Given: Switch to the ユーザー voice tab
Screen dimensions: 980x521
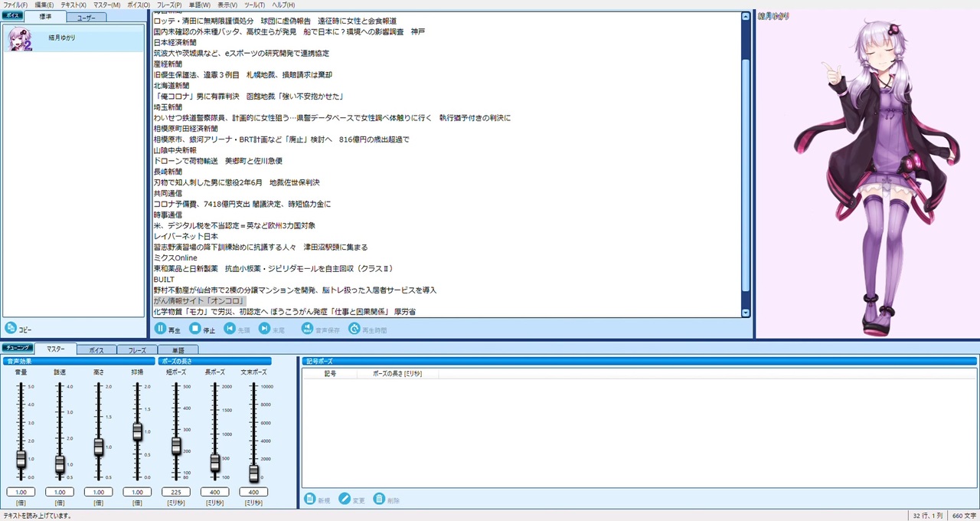Looking at the screenshot, I should (x=86, y=17).
